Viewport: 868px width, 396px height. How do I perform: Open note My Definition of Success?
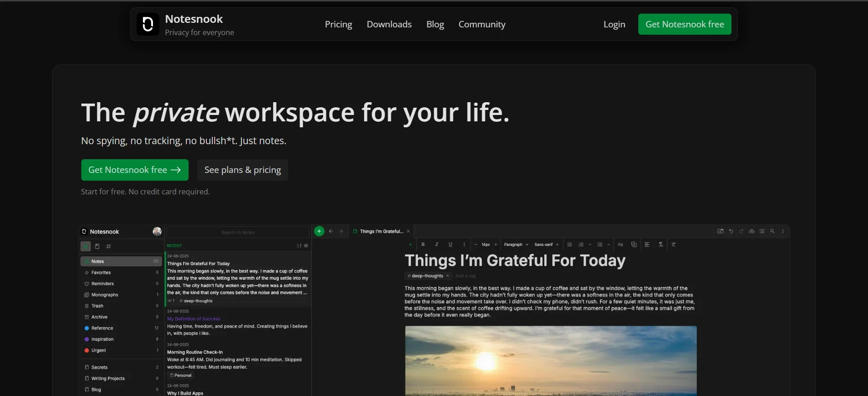[x=238, y=322]
